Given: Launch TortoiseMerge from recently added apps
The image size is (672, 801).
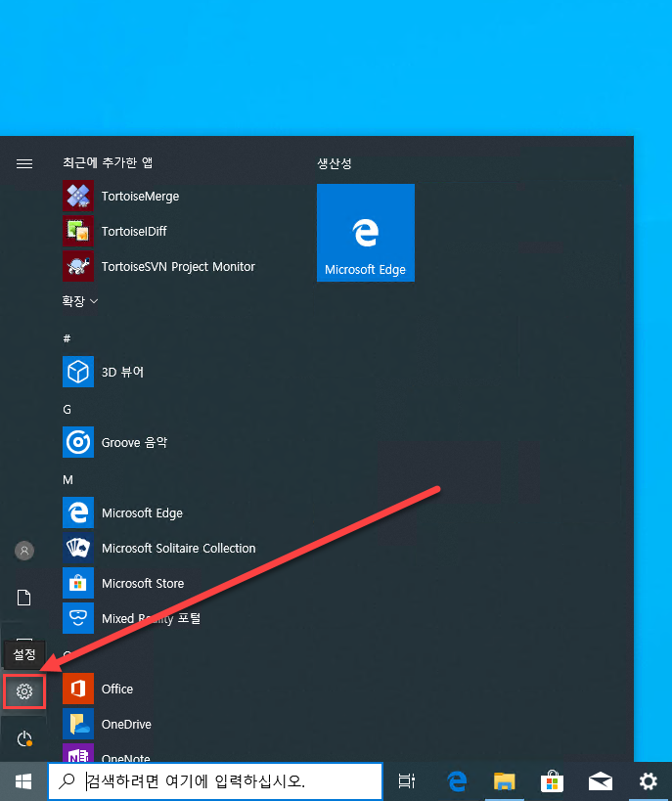Looking at the screenshot, I should tap(121, 196).
